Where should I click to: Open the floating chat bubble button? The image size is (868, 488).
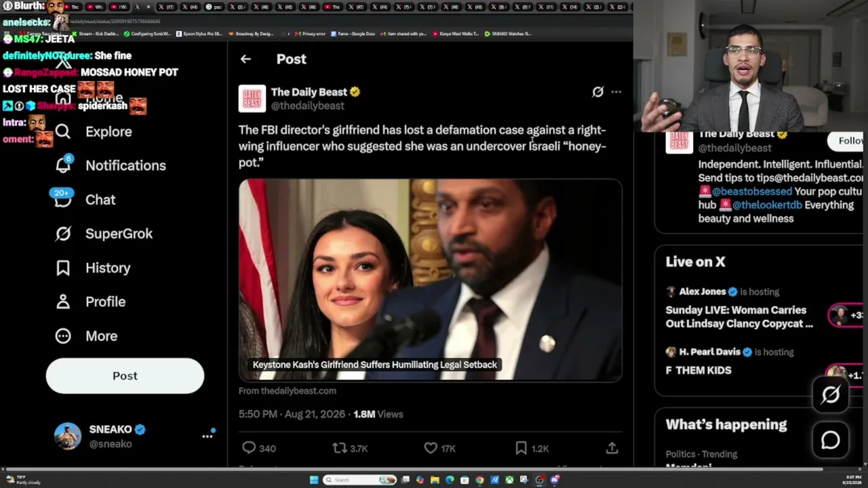click(831, 440)
